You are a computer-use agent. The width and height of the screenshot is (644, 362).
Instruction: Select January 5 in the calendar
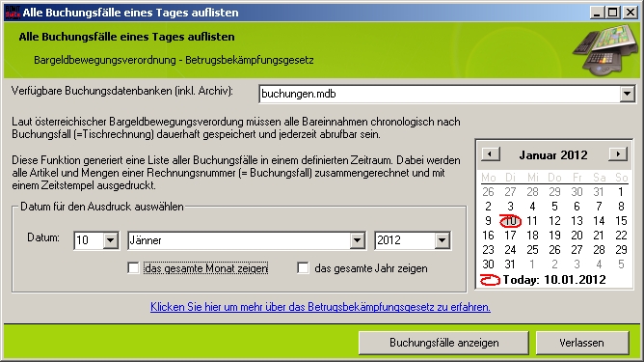coord(554,206)
